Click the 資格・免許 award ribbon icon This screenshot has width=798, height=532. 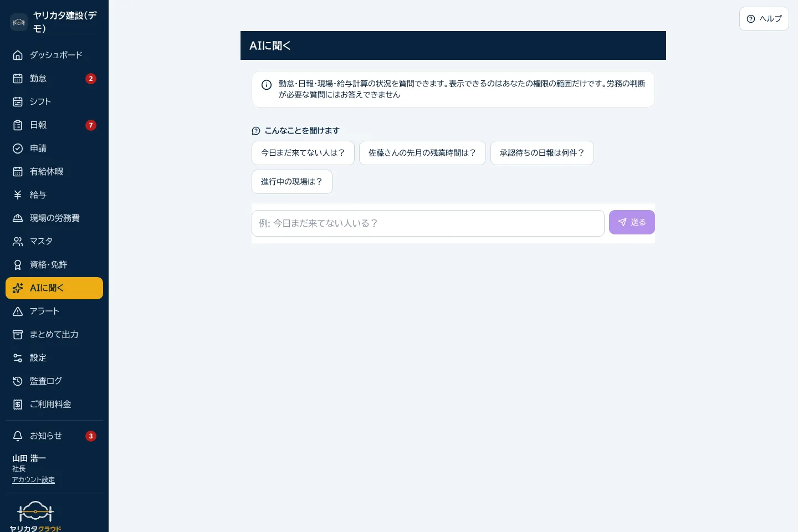click(18, 264)
